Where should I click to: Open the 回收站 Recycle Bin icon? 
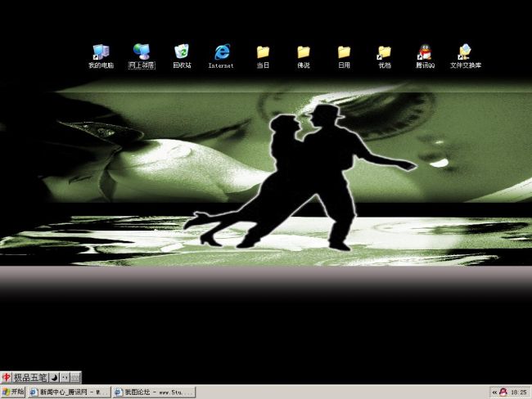click(182, 54)
